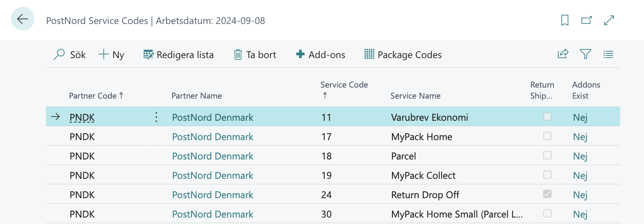Screen dimensions: 644x224
Task: Open Package Codes
Action: pyautogui.click(x=403, y=55)
